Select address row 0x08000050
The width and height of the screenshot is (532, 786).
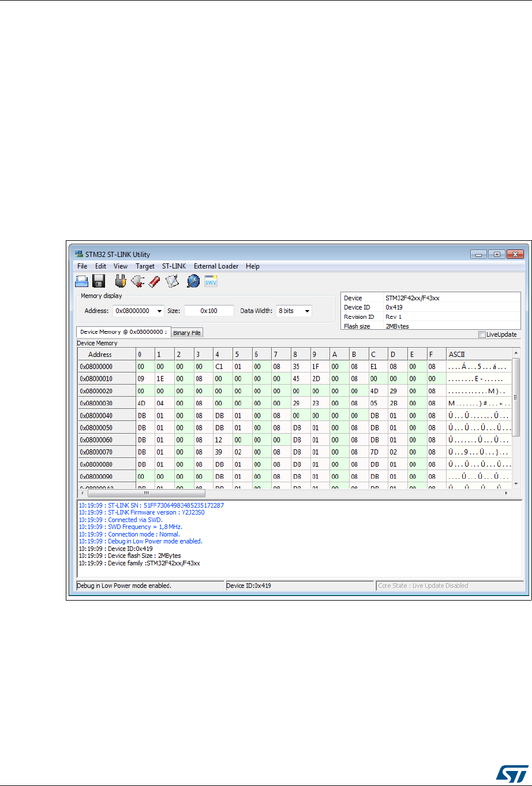[106, 428]
